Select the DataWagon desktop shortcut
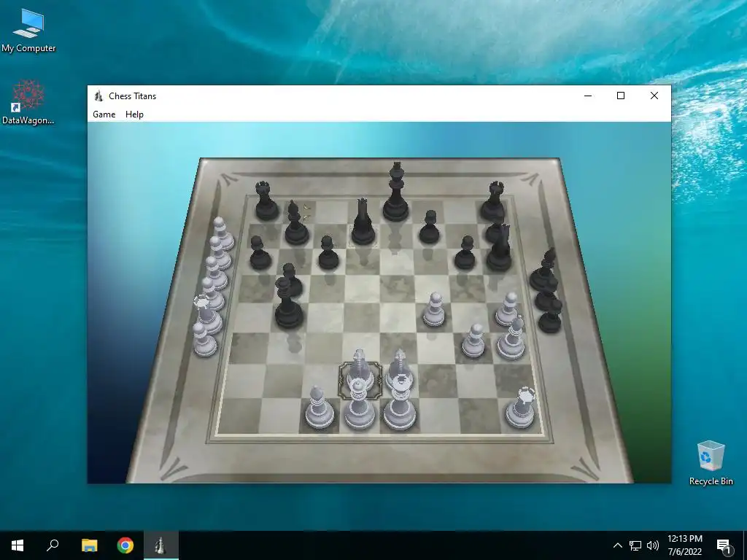The height and width of the screenshot is (560, 747). click(28, 103)
